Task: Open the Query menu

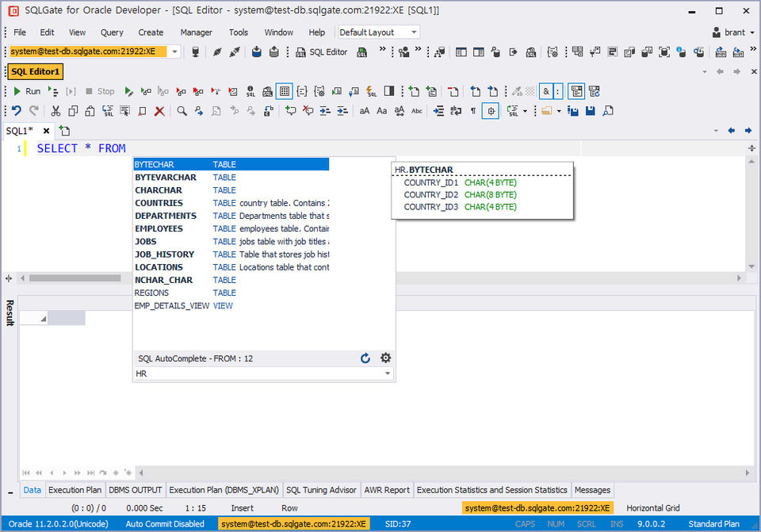Action: [x=112, y=33]
